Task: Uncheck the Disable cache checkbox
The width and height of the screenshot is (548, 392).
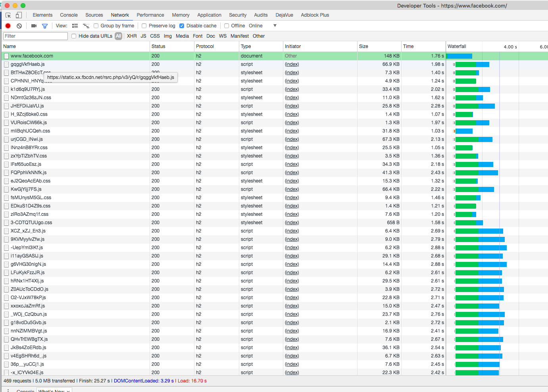Action: 182,26
